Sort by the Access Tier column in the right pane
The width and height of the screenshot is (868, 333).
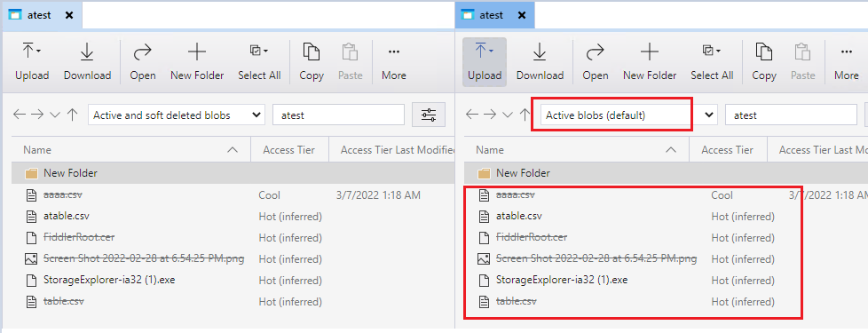728,149
